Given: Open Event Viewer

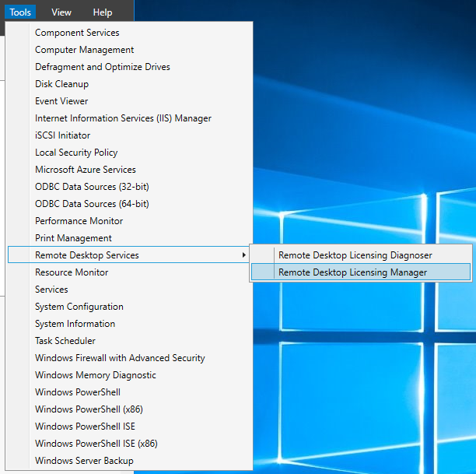Looking at the screenshot, I should click(61, 101).
